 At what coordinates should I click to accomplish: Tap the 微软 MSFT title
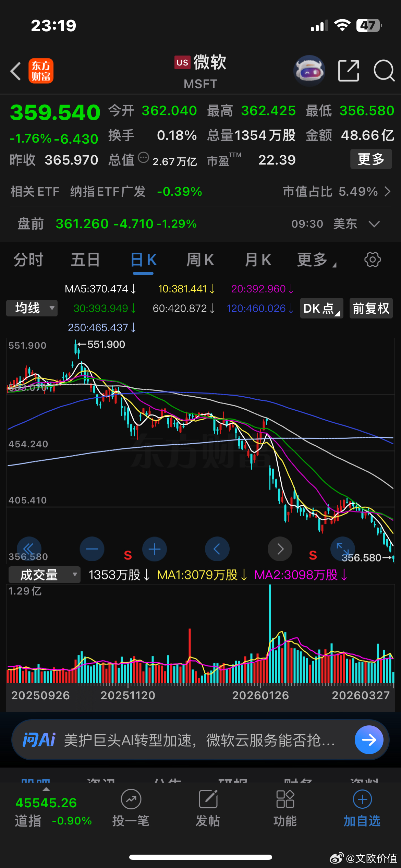[200, 71]
